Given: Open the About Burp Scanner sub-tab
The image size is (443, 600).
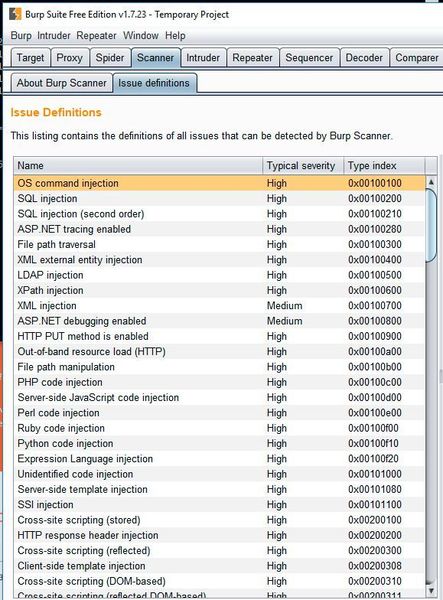Looking at the screenshot, I should [62, 83].
